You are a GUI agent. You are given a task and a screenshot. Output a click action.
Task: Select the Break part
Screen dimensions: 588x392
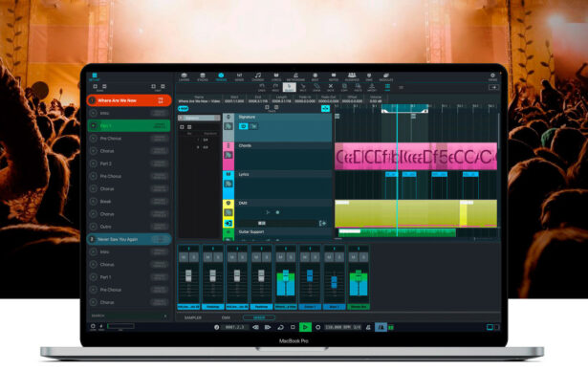(x=129, y=202)
